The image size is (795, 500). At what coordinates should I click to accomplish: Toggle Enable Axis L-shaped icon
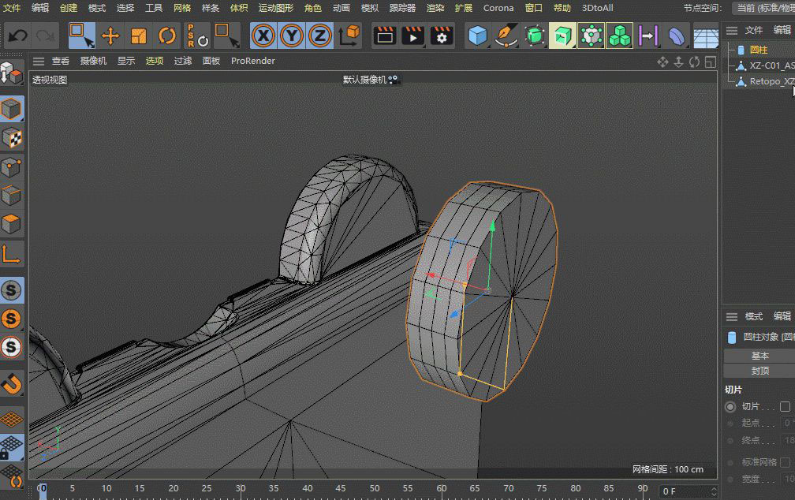12,254
